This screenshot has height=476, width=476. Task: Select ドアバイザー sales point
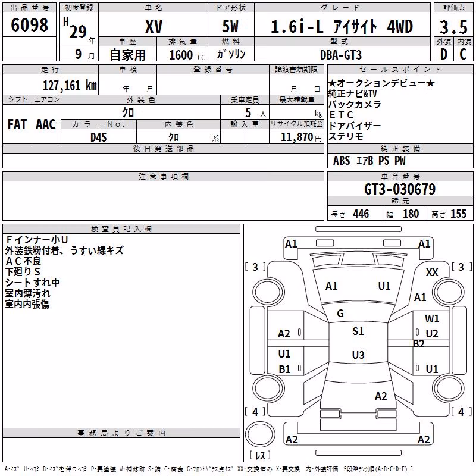point(355,126)
